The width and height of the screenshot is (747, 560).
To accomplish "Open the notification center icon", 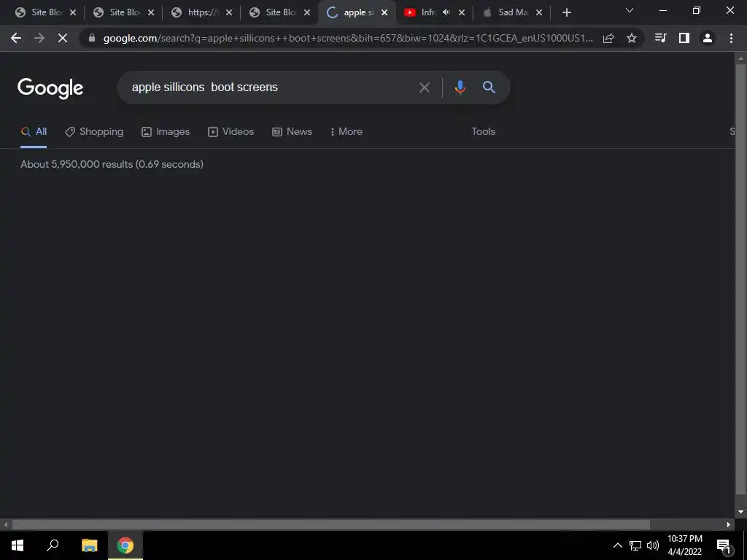I will click(724, 545).
